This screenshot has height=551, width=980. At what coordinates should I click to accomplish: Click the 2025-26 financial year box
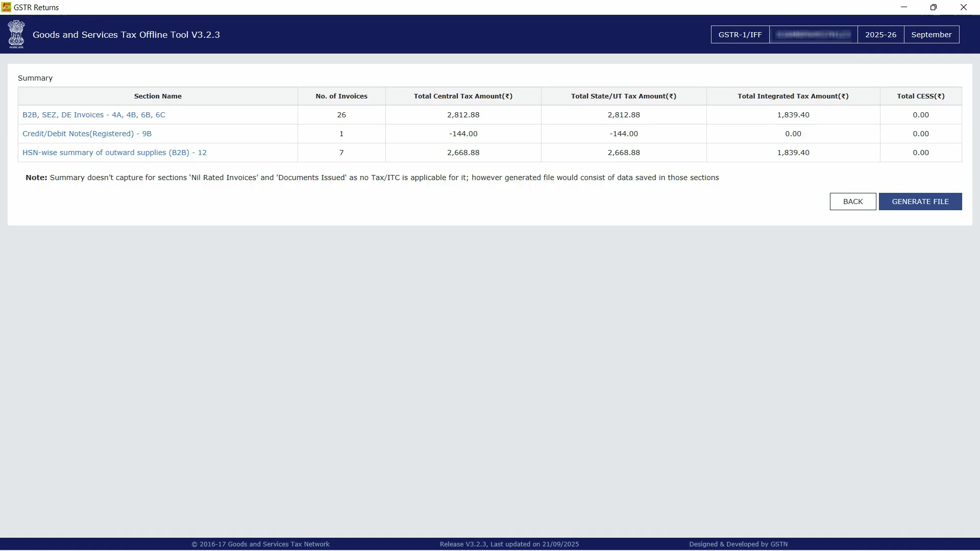click(x=880, y=35)
